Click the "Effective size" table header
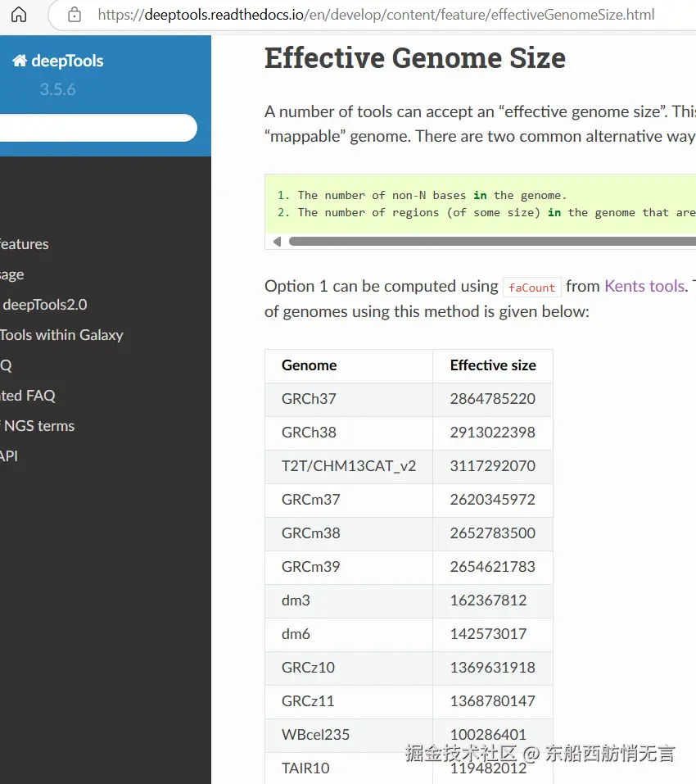The image size is (696, 784). [x=493, y=365]
